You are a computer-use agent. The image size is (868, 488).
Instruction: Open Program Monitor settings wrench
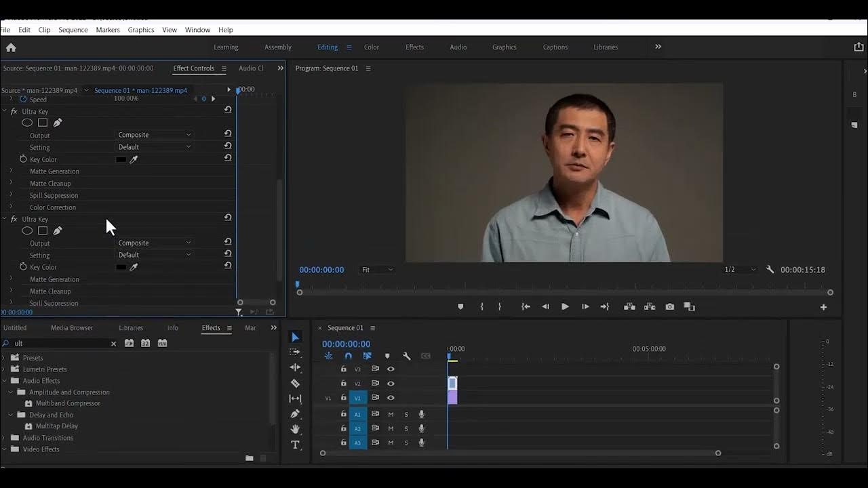pyautogui.click(x=770, y=270)
